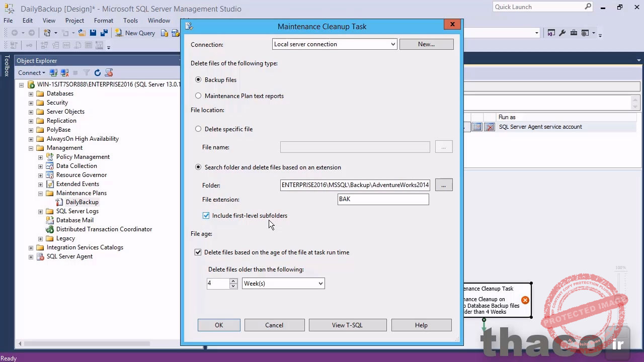The height and width of the screenshot is (362, 644).
Task: Open the Window menu
Action: point(158,21)
